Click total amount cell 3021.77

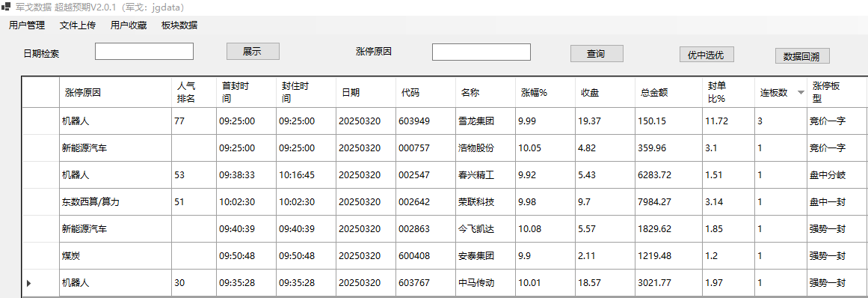(x=668, y=283)
